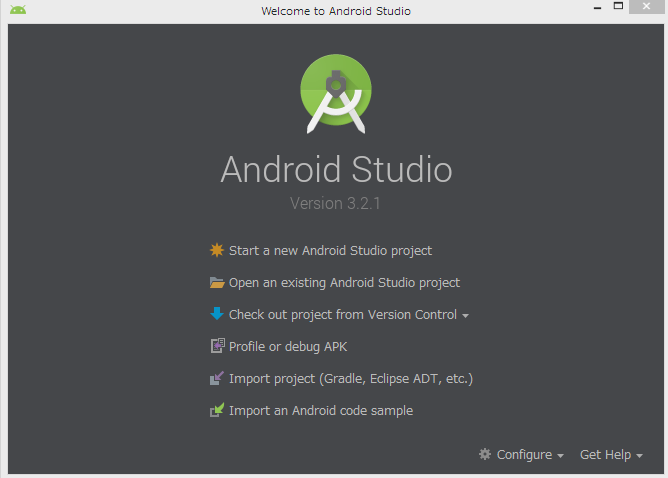The image size is (668, 478).
Task: Expand the Version Control dropdown arrow
Action: 465,316
